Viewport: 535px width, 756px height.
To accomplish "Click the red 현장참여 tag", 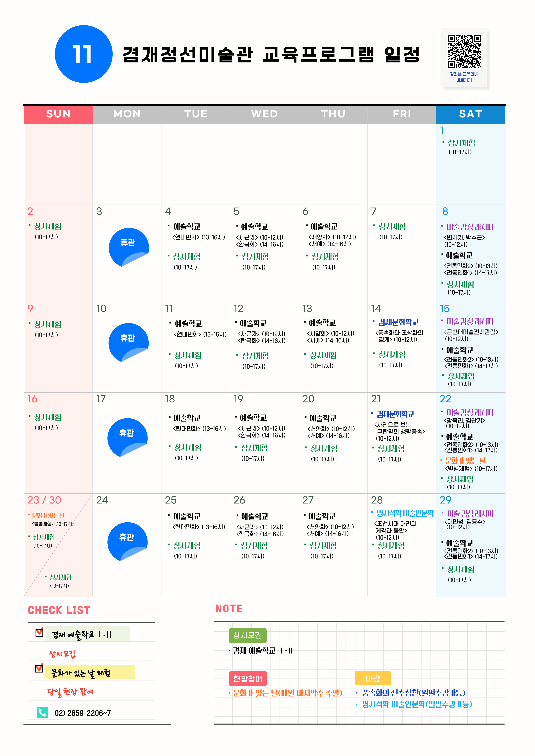I will click(248, 679).
